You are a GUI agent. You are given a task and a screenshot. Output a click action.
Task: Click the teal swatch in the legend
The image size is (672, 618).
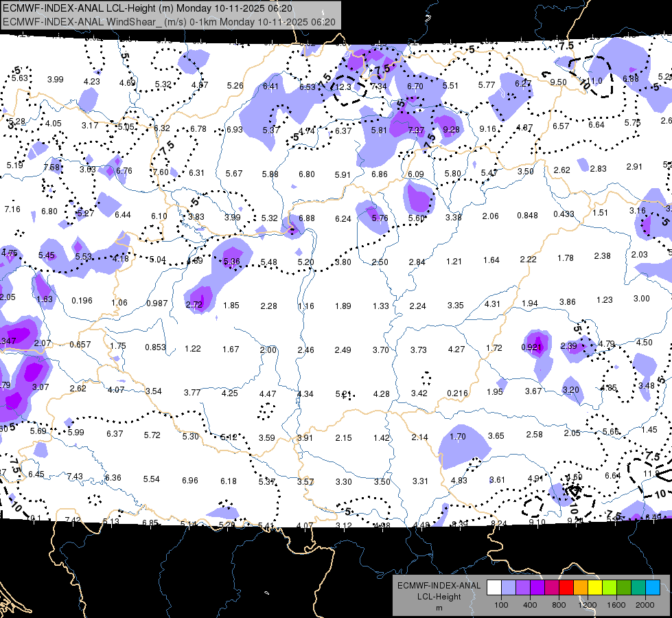tap(638, 588)
